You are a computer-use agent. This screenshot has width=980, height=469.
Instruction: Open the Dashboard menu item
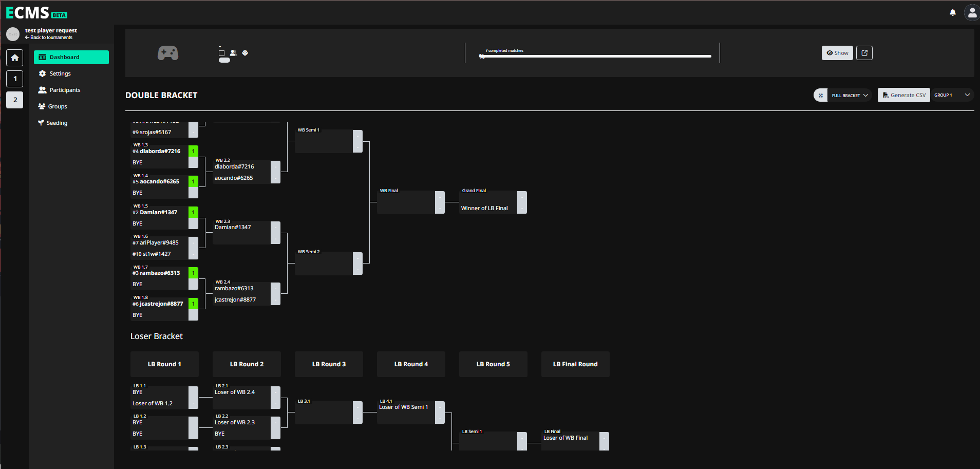pos(71,57)
